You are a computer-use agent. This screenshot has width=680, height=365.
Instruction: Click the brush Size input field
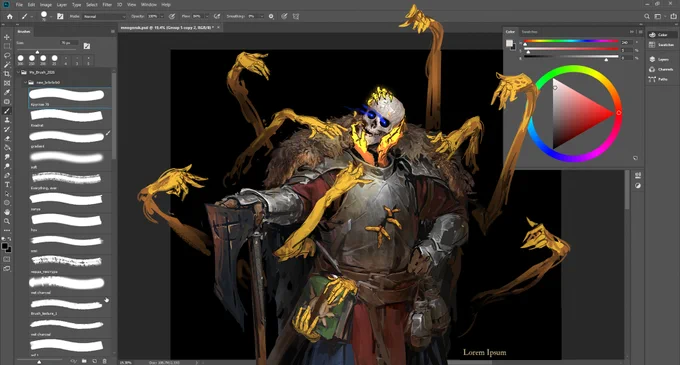pos(69,43)
